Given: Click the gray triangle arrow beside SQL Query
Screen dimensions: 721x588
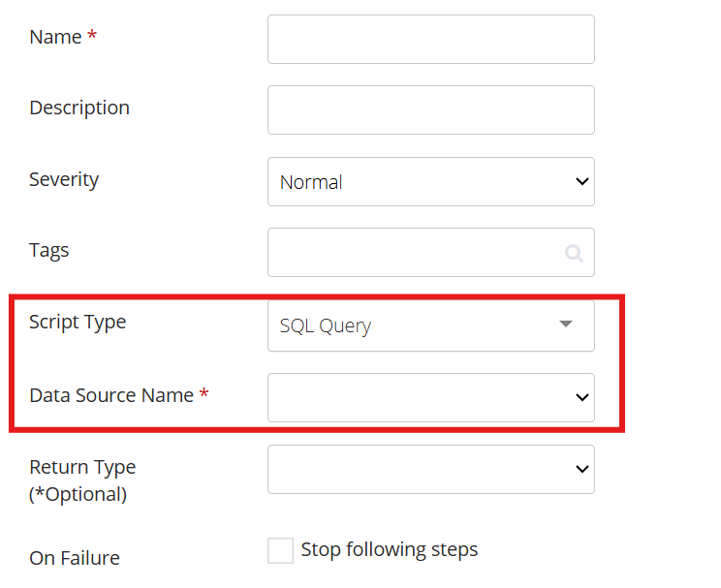Looking at the screenshot, I should [x=566, y=324].
